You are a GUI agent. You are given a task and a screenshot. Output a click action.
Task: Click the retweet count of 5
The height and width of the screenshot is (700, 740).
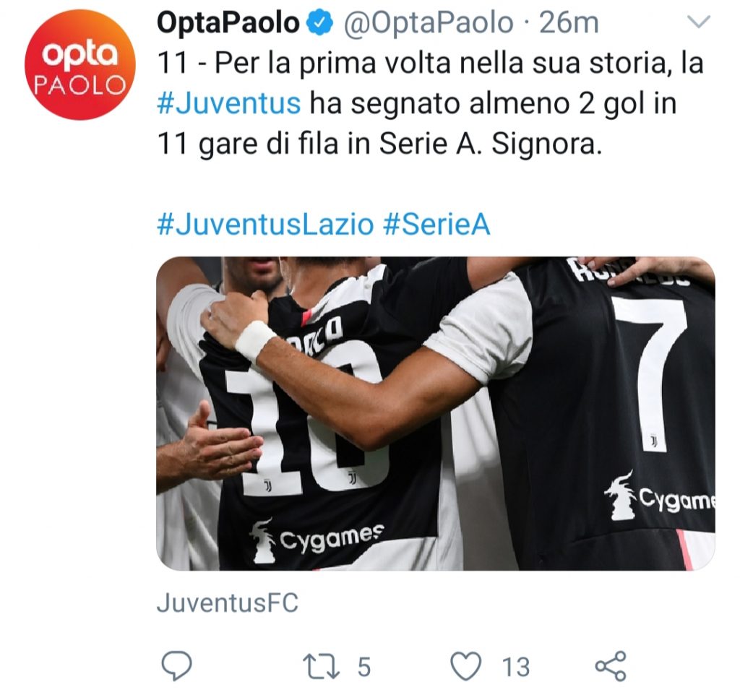pyautogui.click(x=363, y=666)
